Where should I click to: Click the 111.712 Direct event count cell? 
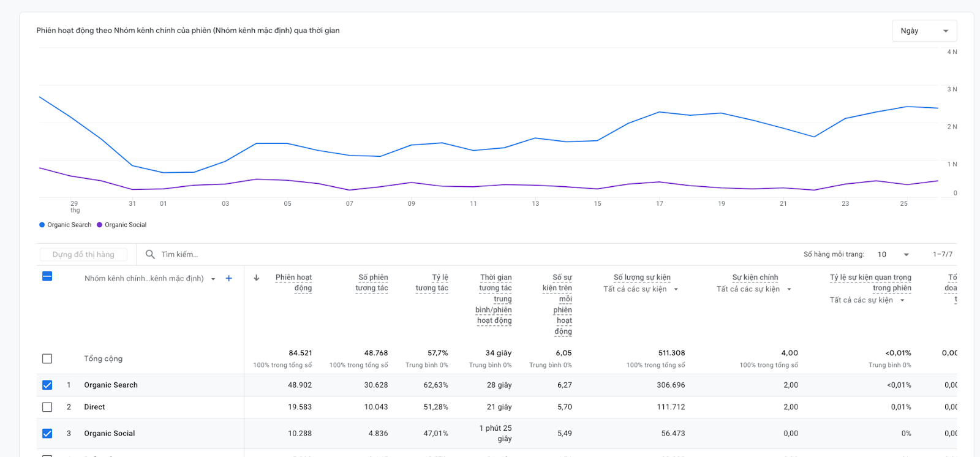[671, 407]
